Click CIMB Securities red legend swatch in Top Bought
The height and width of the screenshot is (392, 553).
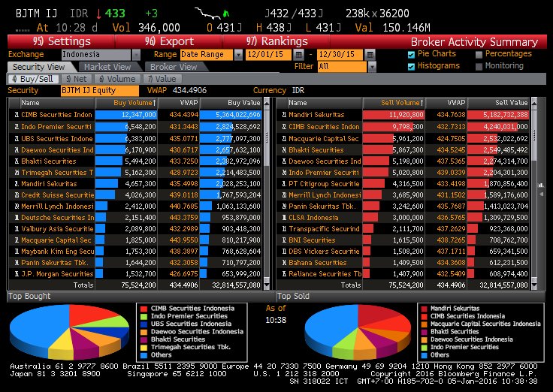pos(144,308)
